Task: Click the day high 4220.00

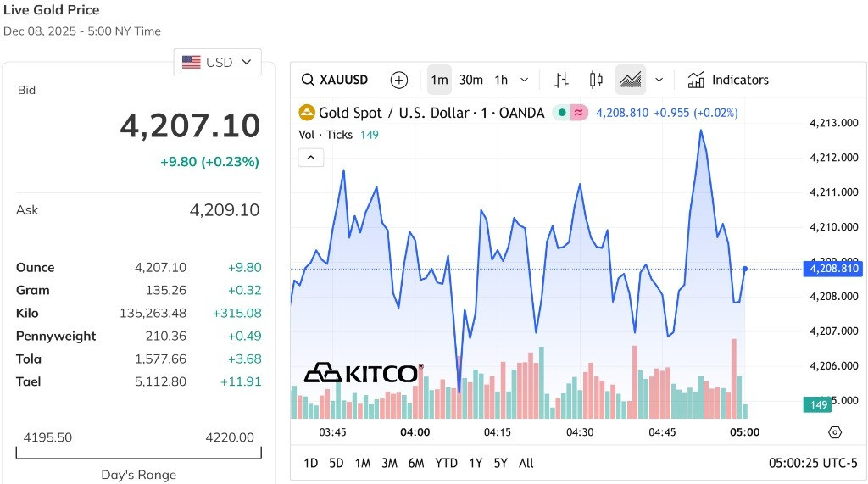Action: tap(230, 437)
